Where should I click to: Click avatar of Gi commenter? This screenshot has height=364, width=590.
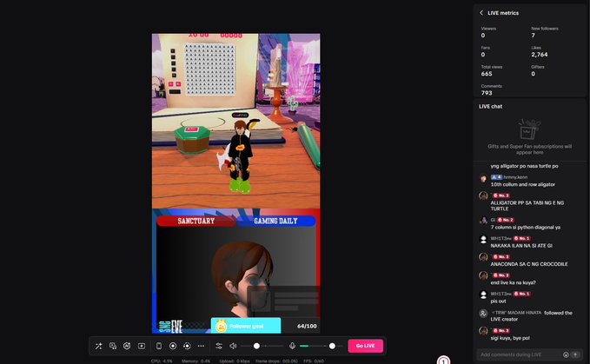pos(483,221)
